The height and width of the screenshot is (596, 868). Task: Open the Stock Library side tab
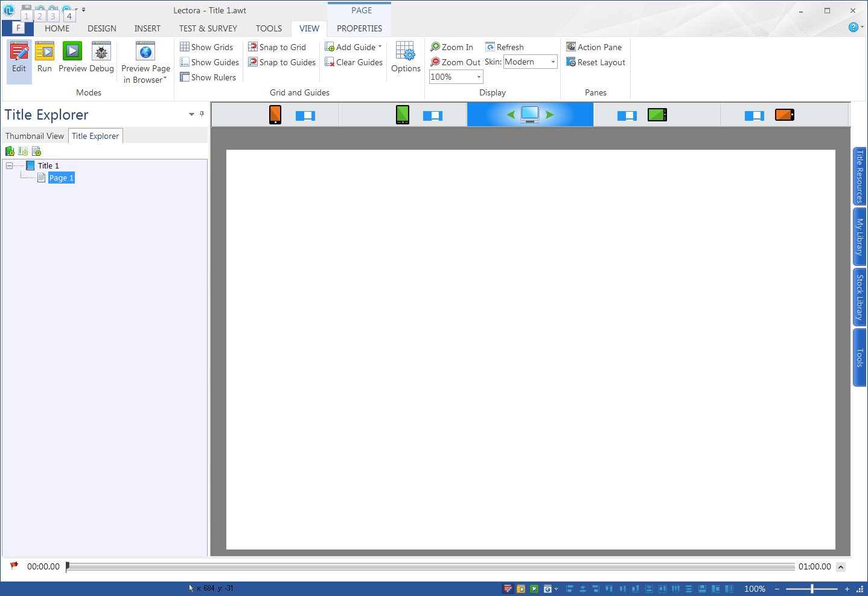[x=860, y=296]
